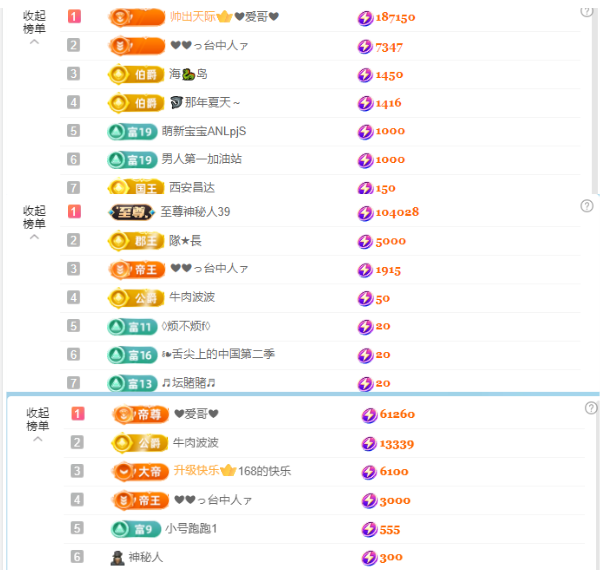Click the score 555
The image size is (601, 570).
click(390, 530)
